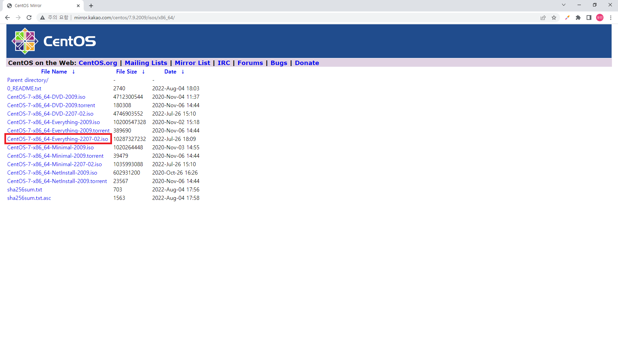Sort descending by Date arrow
618x364 pixels.
[x=183, y=72]
